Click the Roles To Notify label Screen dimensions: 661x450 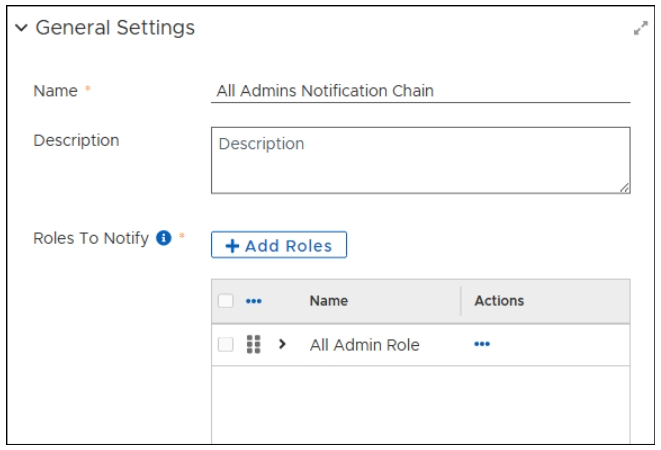91,239
